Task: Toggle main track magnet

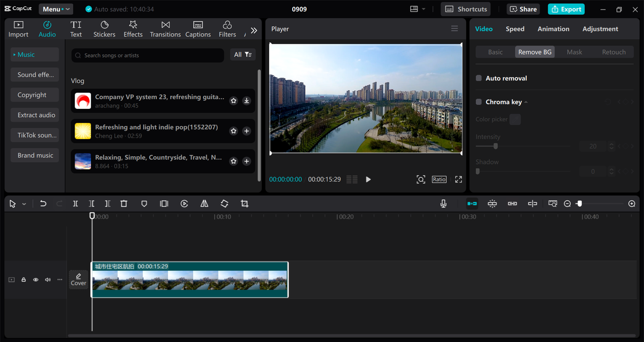Action: pyautogui.click(x=472, y=203)
